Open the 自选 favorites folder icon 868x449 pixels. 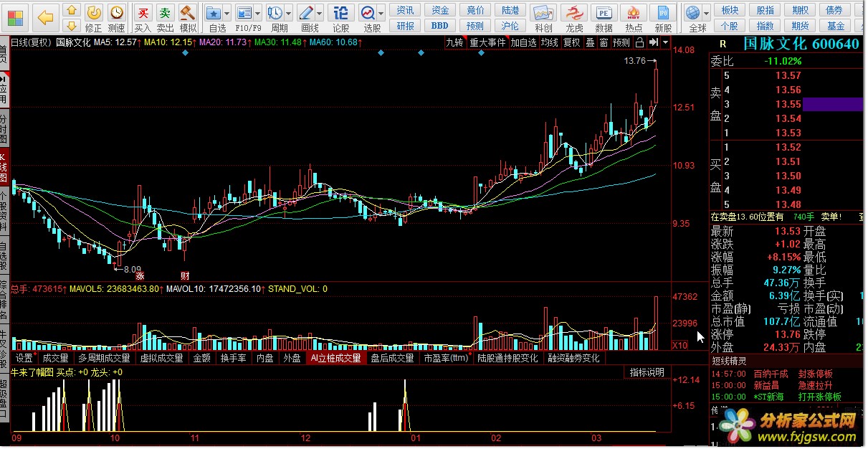click(214, 13)
